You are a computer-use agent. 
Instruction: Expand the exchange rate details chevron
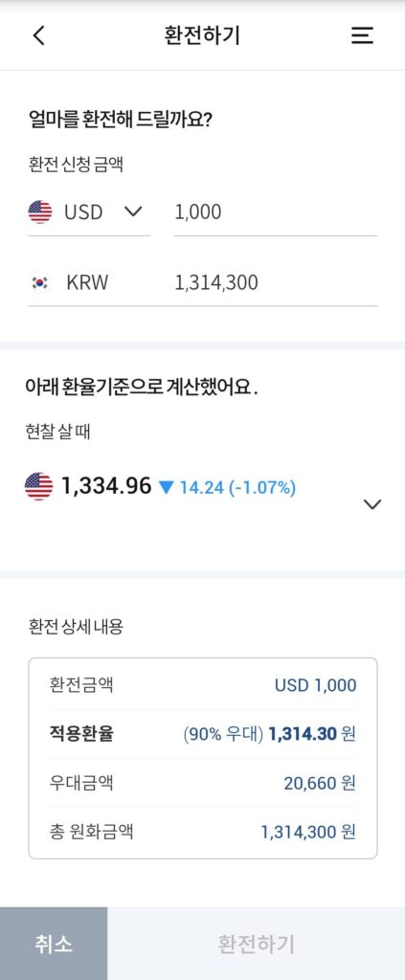(371, 503)
